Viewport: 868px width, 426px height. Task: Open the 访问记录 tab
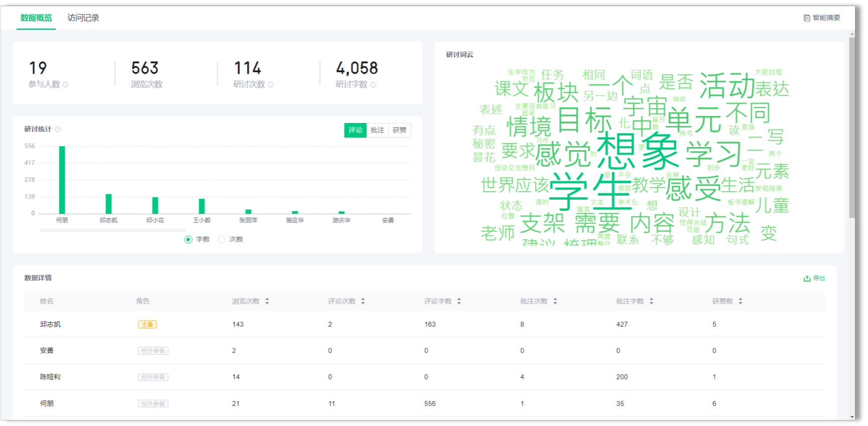(83, 18)
